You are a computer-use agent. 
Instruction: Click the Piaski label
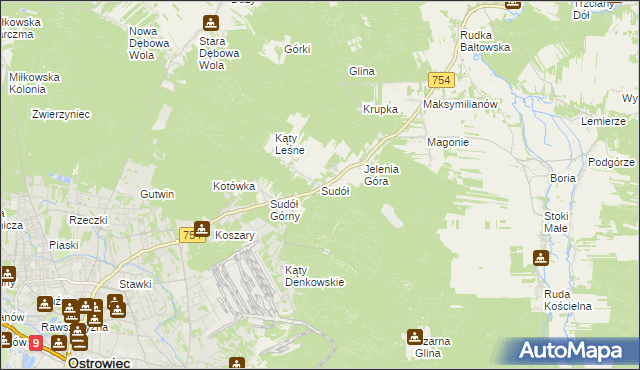64,245
